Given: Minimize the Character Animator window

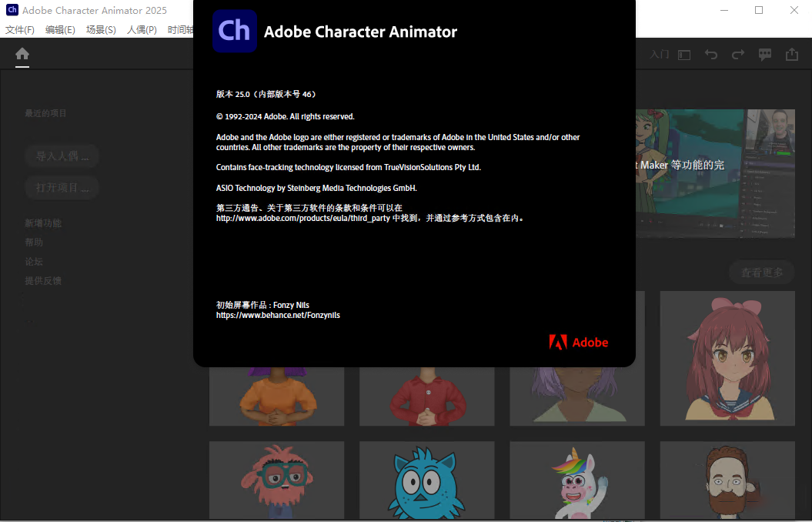Looking at the screenshot, I should (x=724, y=10).
